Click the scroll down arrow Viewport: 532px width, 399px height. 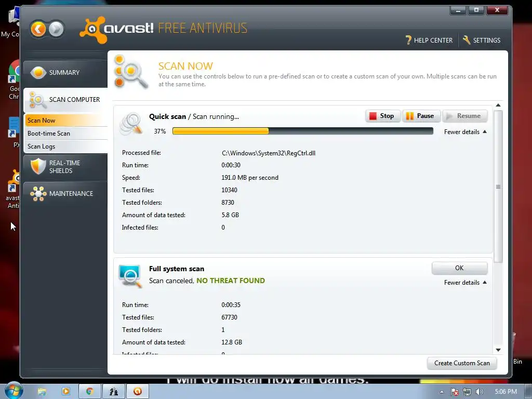pyautogui.click(x=498, y=350)
